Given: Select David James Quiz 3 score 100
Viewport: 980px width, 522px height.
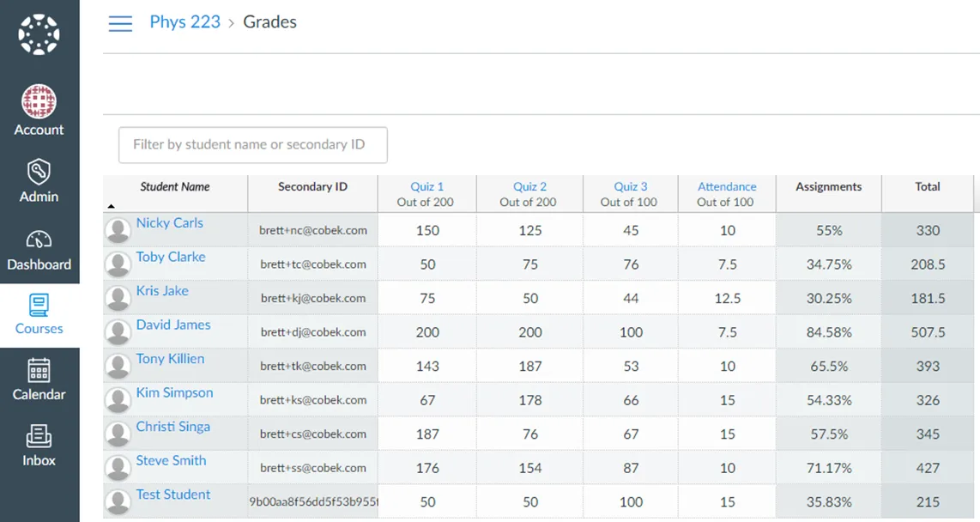Looking at the screenshot, I should (x=631, y=332).
